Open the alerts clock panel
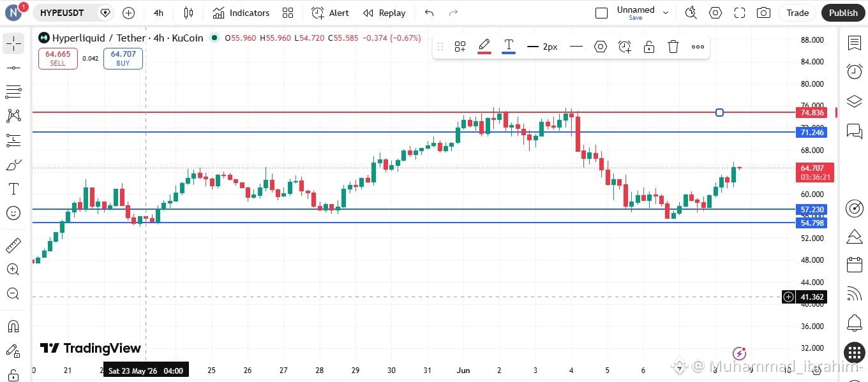 click(854, 71)
